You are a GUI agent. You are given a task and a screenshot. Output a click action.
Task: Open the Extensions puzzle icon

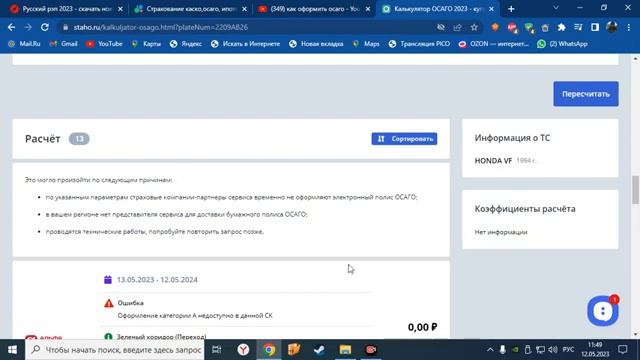562,27
